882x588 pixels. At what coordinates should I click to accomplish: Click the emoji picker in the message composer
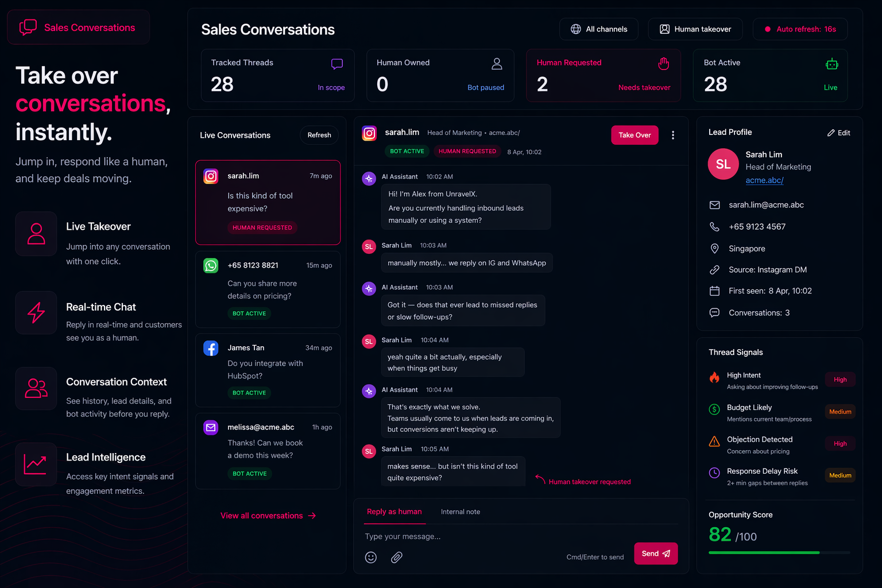(x=371, y=557)
